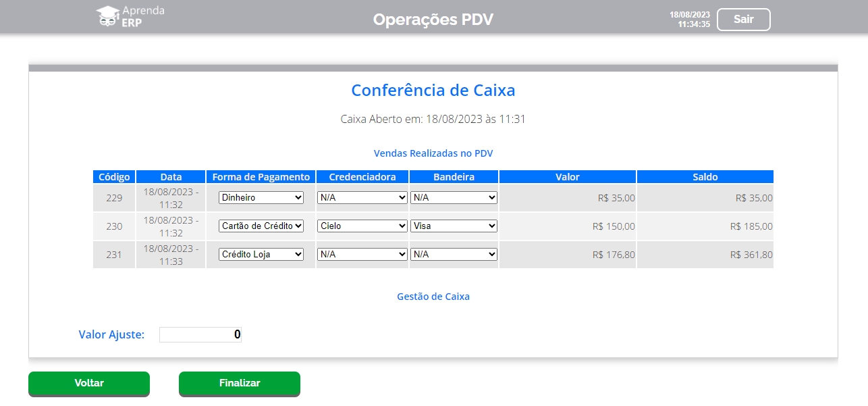Image resolution: width=868 pixels, height=406 pixels.
Task: Open Credenciadora dropdown for sale 231
Action: click(x=362, y=255)
